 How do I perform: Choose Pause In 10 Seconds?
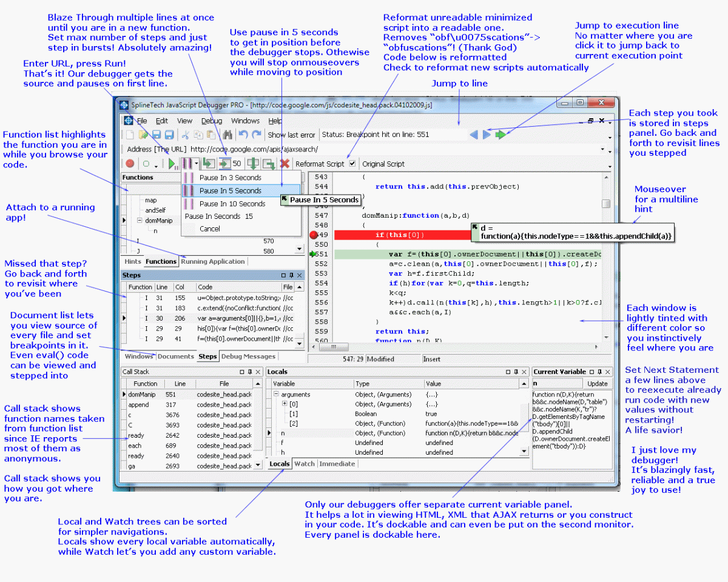pos(241,204)
